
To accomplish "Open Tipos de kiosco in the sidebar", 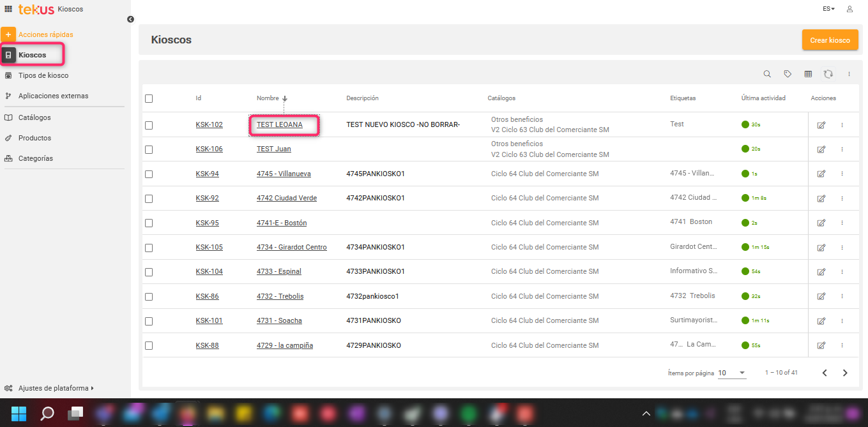I will 43,75.
